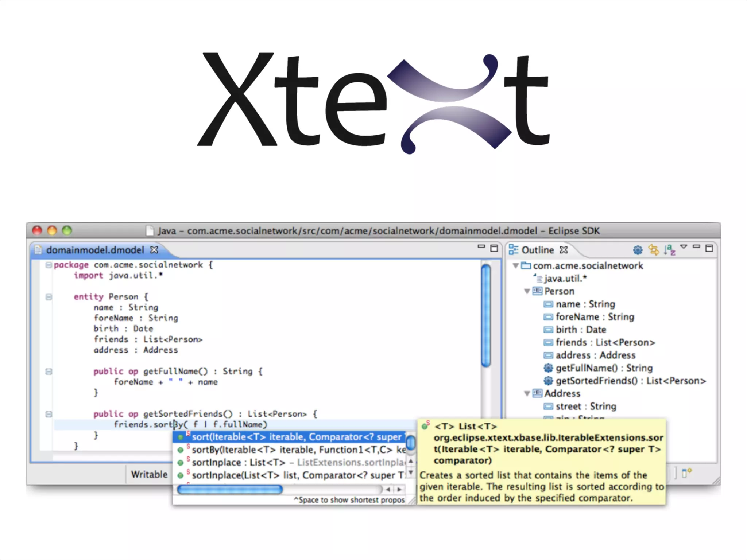Screen dimensions: 747x560
Task: Collapse the Person entity in Outline
Action: point(527,291)
